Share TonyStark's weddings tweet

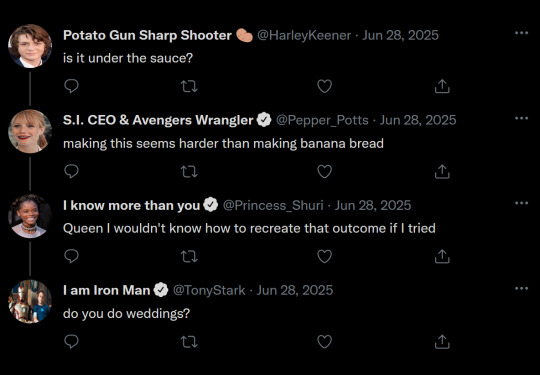click(442, 341)
